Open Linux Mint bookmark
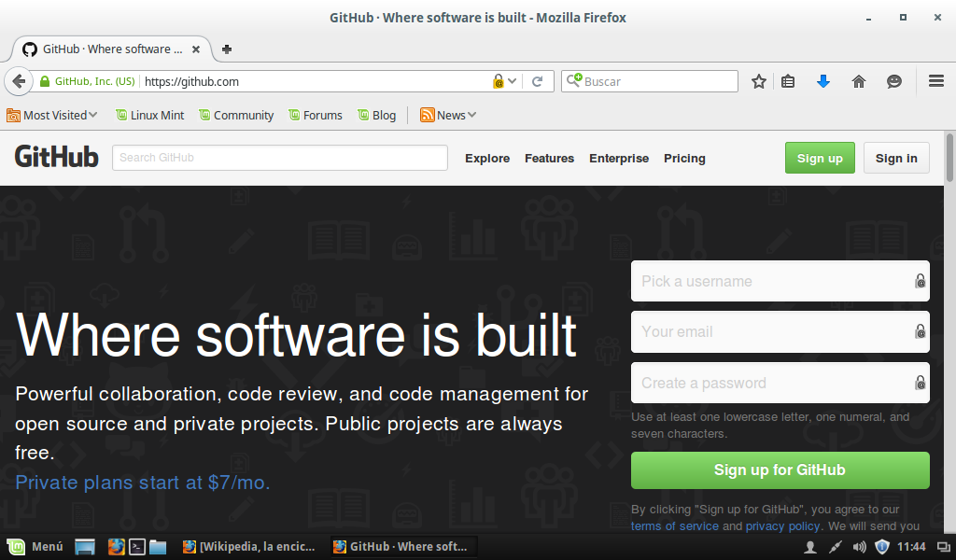 (x=150, y=115)
